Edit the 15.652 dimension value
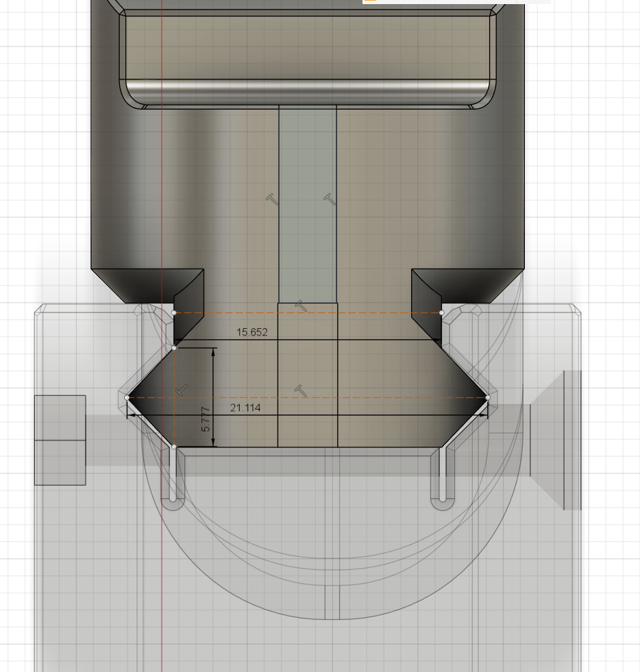 [x=252, y=332]
